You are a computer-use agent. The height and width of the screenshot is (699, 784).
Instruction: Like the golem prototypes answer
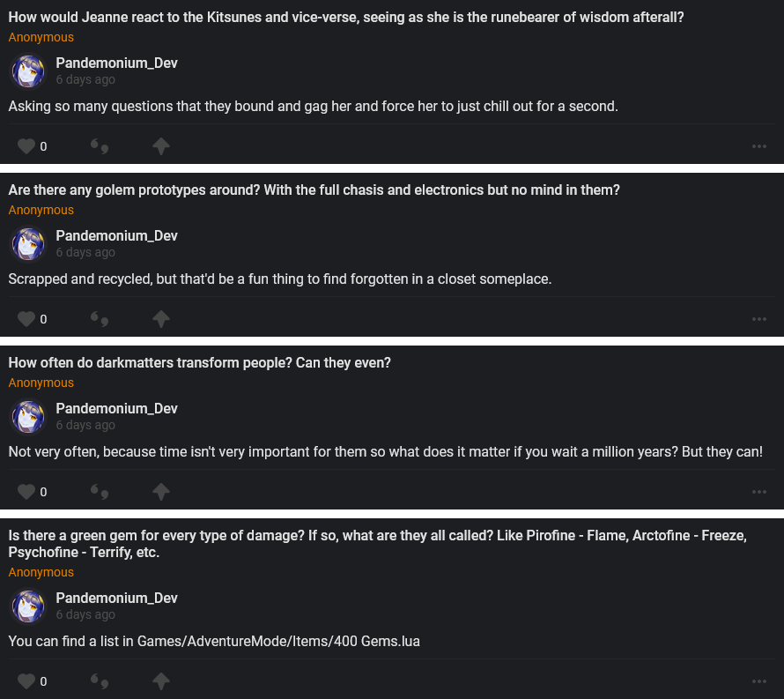pos(26,319)
